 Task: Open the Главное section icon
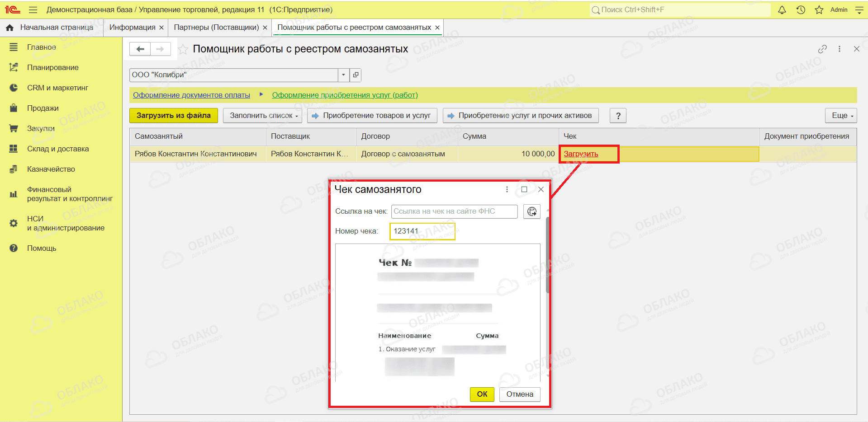point(14,47)
